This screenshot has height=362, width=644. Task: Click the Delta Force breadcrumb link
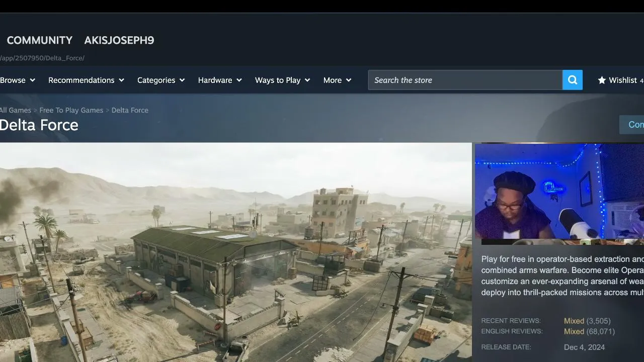pos(130,110)
